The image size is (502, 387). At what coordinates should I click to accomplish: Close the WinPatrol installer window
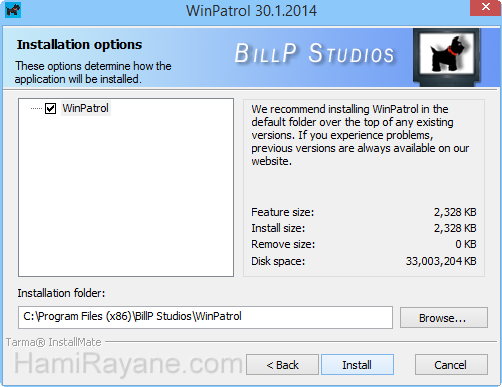pos(485,7)
